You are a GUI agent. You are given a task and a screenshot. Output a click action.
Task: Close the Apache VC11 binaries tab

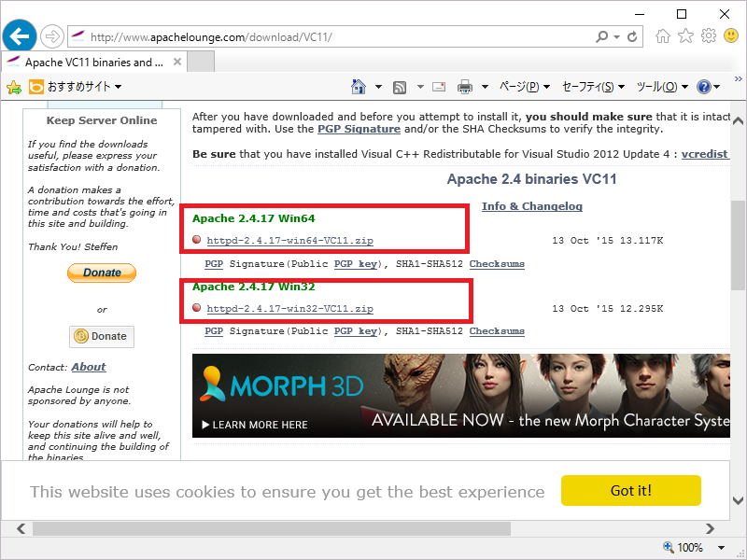pyautogui.click(x=177, y=62)
